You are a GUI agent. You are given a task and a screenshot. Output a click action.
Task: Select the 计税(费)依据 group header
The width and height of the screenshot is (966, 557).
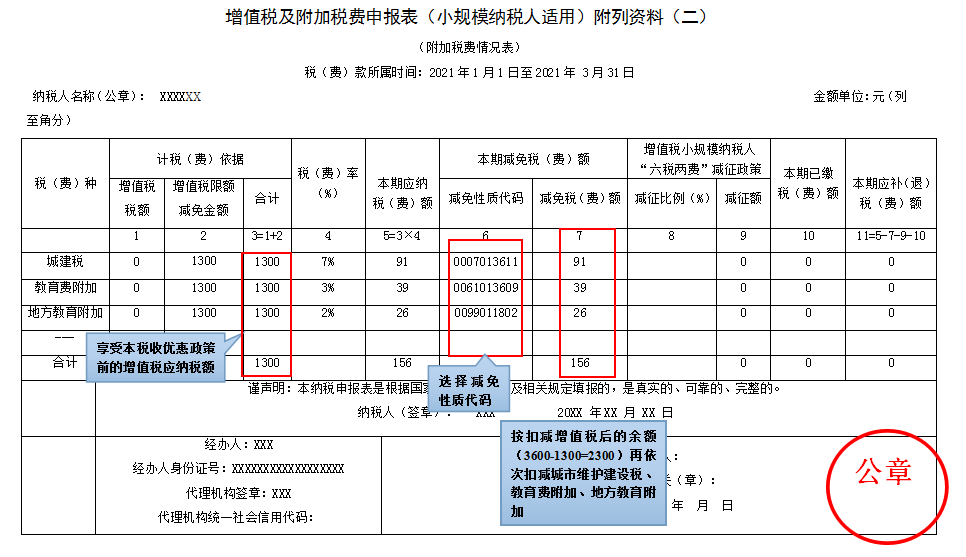coord(200,160)
